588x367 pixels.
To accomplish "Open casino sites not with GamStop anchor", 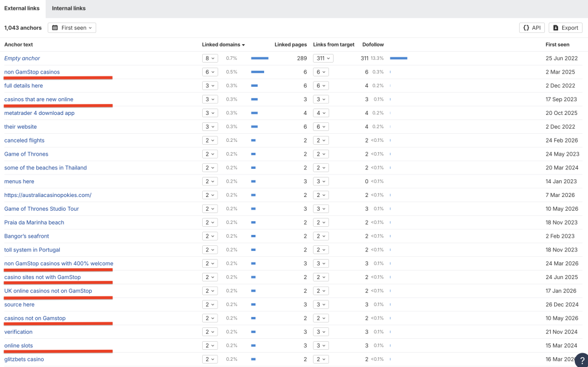I will [42, 277].
